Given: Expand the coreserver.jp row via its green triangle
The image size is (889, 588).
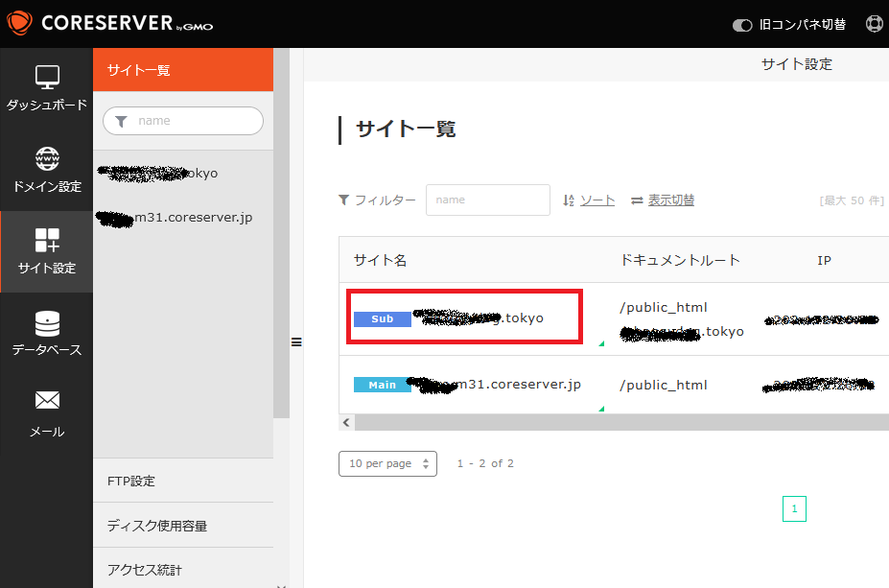Looking at the screenshot, I should click(601, 407).
